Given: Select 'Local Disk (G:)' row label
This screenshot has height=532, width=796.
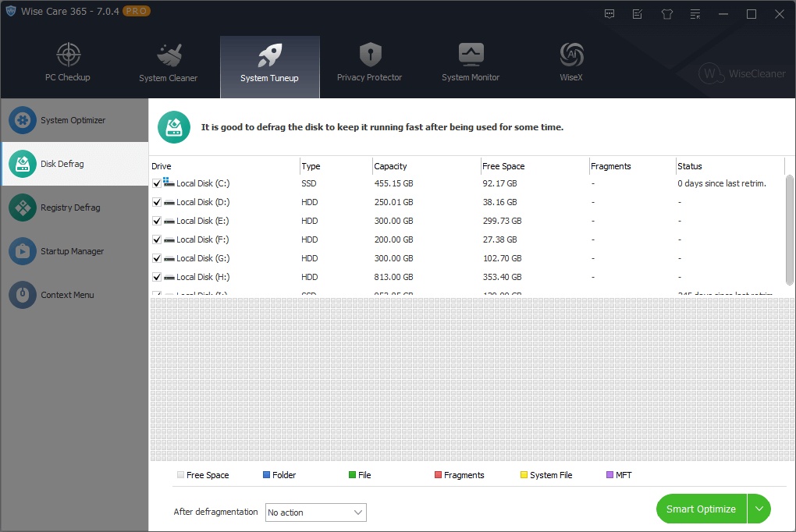Looking at the screenshot, I should point(203,258).
